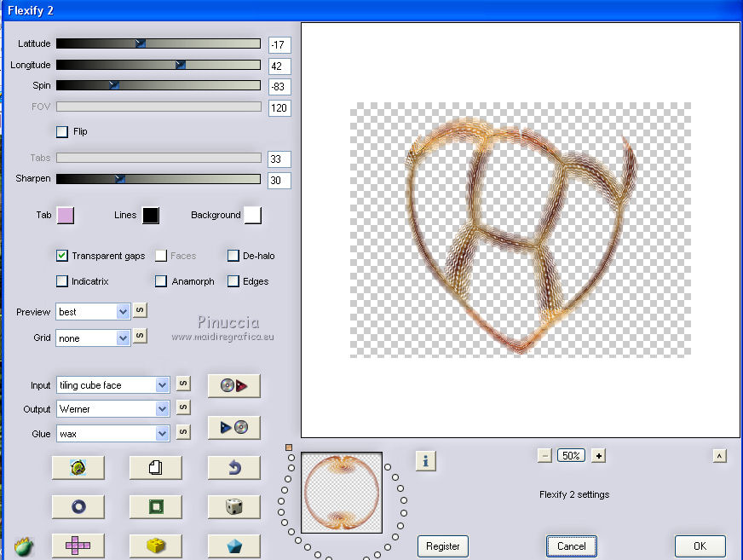Click the Sharpen value field showing 30
The width and height of the screenshot is (743, 560).
[279, 181]
